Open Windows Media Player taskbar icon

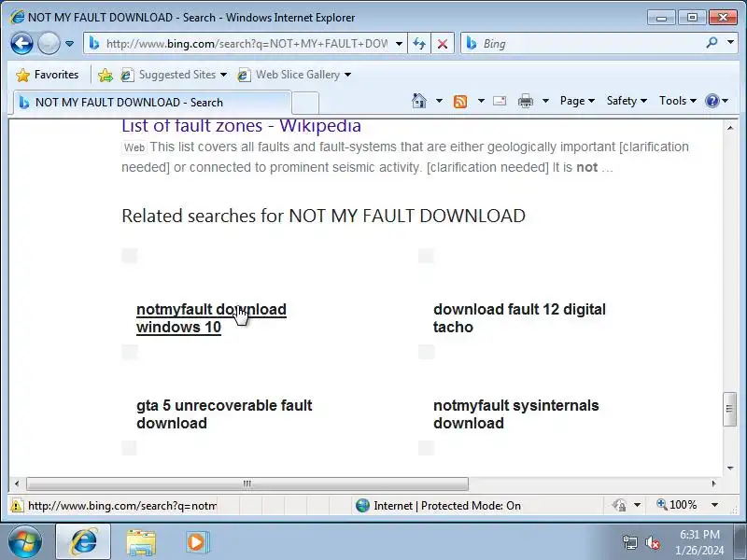click(196, 542)
